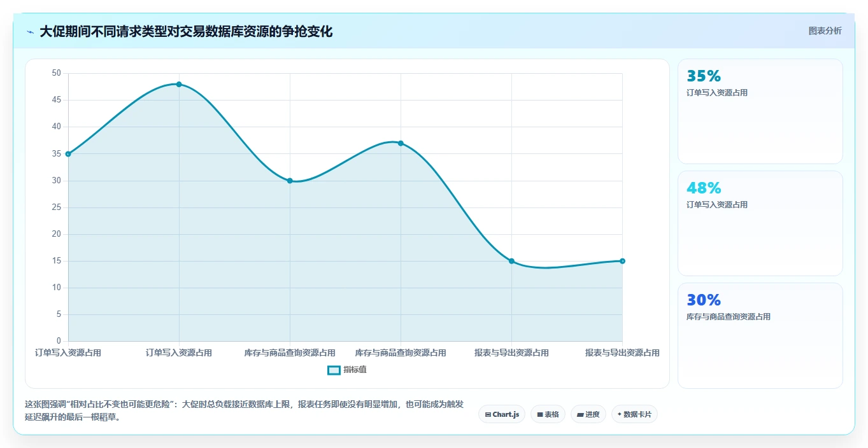Click the 35% stat card
This screenshot has width=868, height=448.
[760, 111]
